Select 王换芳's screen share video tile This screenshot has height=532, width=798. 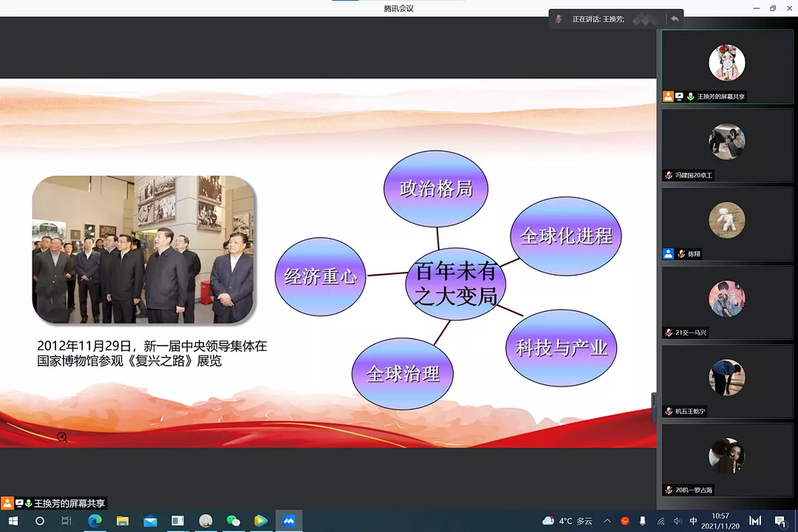pos(726,66)
